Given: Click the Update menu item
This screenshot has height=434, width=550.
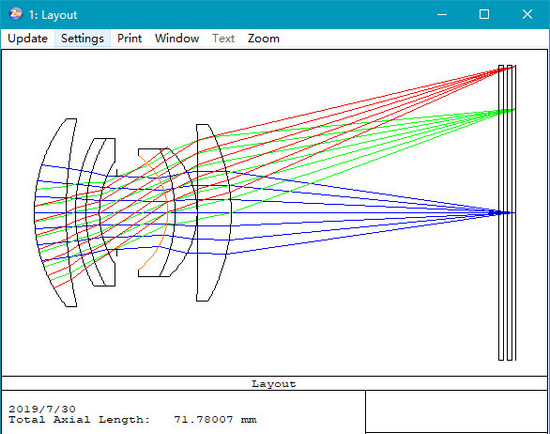Looking at the screenshot, I should tap(27, 38).
